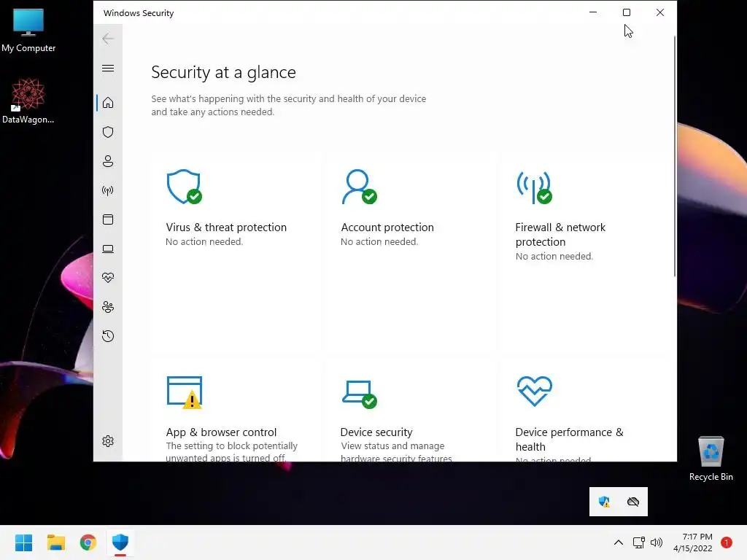Click 'No action needed.' under Virus & threat protection
This screenshot has height=560, width=747.
(x=204, y=242)
